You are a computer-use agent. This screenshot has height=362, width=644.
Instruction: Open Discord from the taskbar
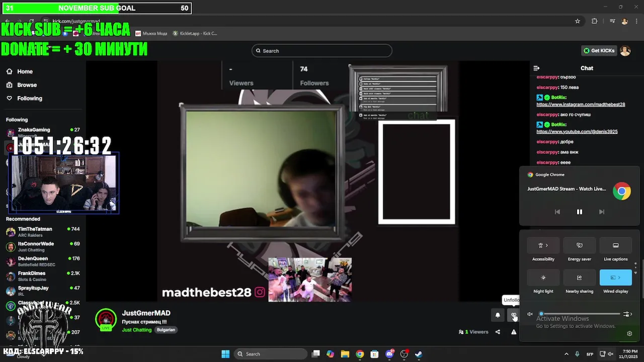point(389,354)
